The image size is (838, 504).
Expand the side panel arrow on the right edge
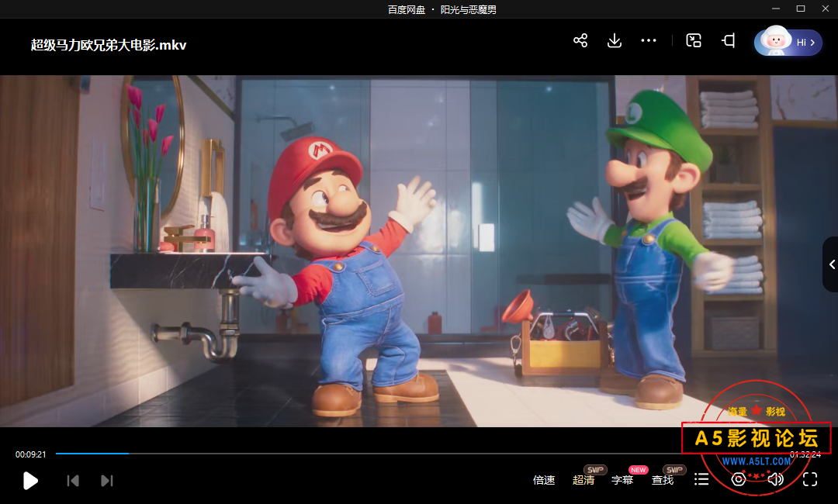831,264
